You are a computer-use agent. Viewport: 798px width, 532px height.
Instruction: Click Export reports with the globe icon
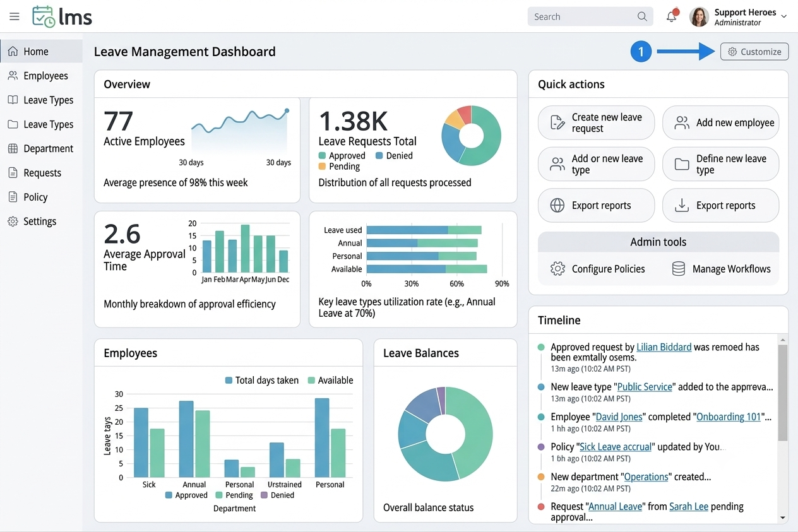click(x=596, y=206)
